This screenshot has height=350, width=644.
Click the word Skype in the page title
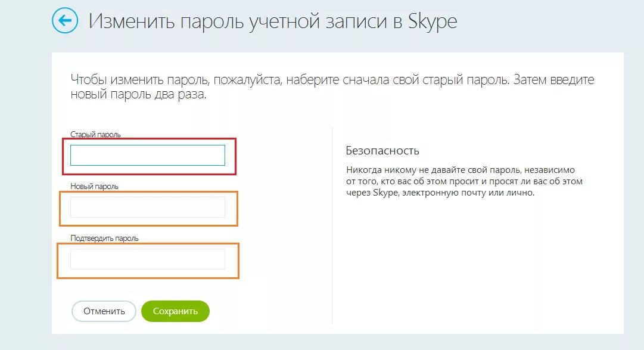tap(433, 22)
